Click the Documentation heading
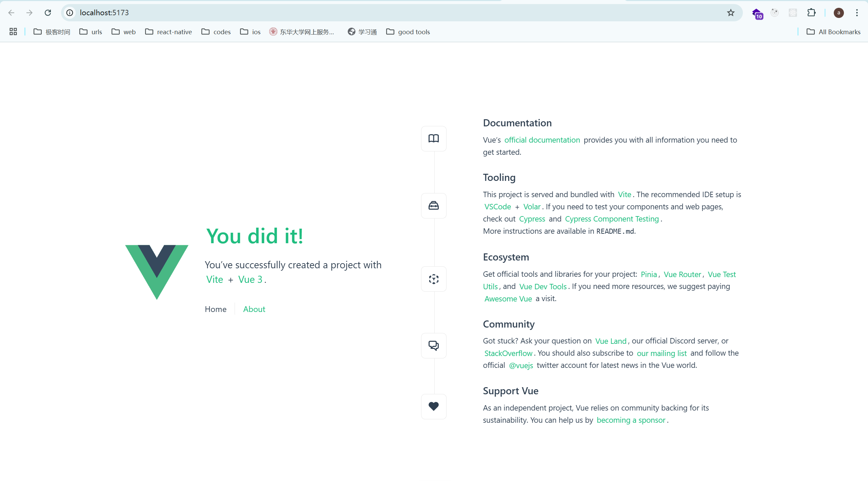The width and height of the screenshot is (868, 481). 517,123
